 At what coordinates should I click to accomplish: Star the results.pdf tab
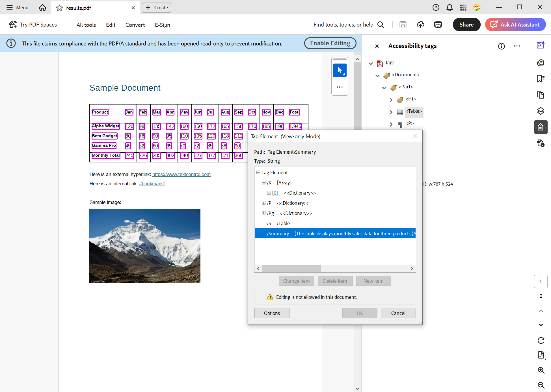tap(59, 8)
